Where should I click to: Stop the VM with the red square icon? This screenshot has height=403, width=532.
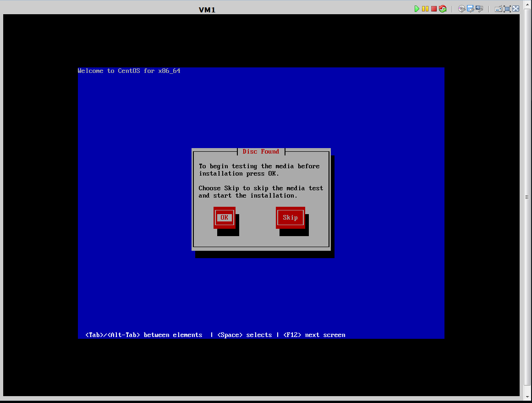point(433,9)
